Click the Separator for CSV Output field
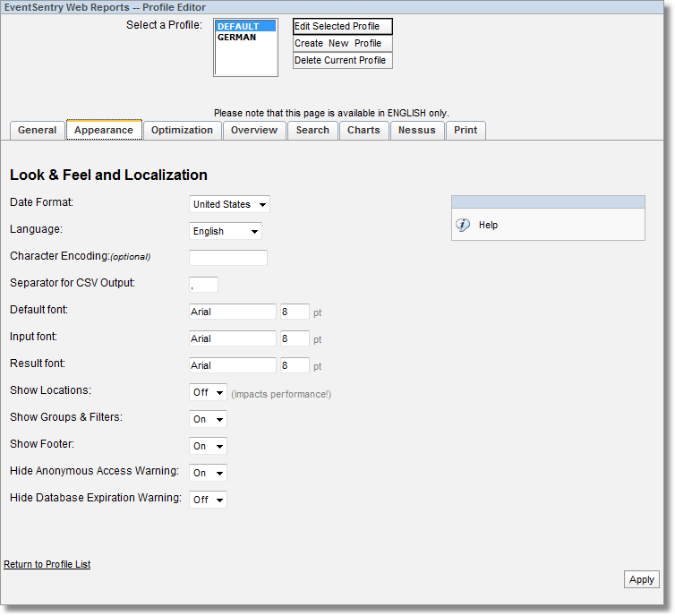The height and width of the screenshot is (616, 675). tap(203, 285)
